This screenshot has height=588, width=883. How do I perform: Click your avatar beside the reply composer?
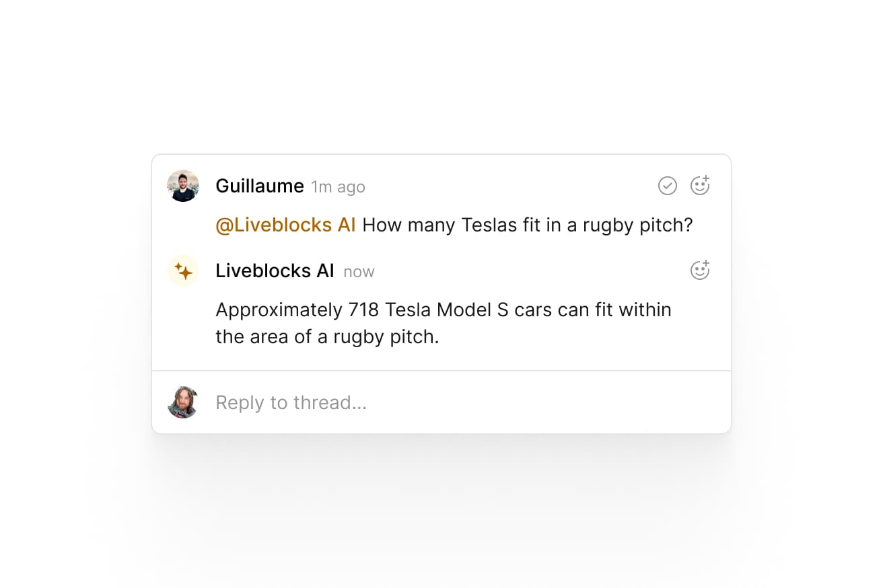click(x=183, y=402)
